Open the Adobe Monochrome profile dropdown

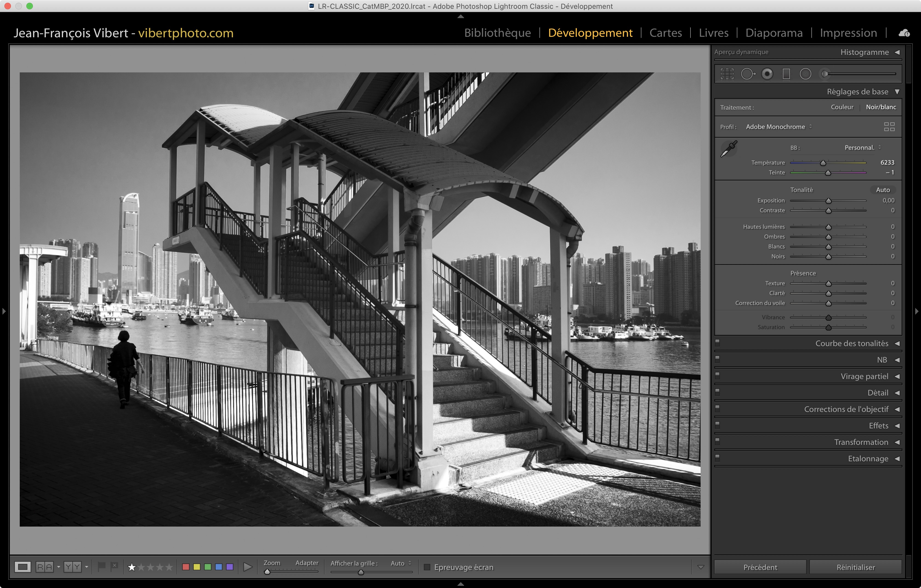click(779, 127)
